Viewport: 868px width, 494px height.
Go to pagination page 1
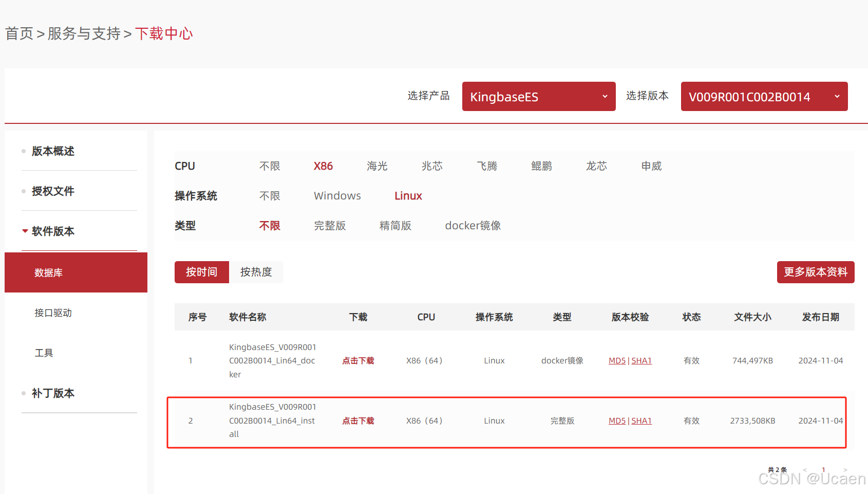coord(823,470)
